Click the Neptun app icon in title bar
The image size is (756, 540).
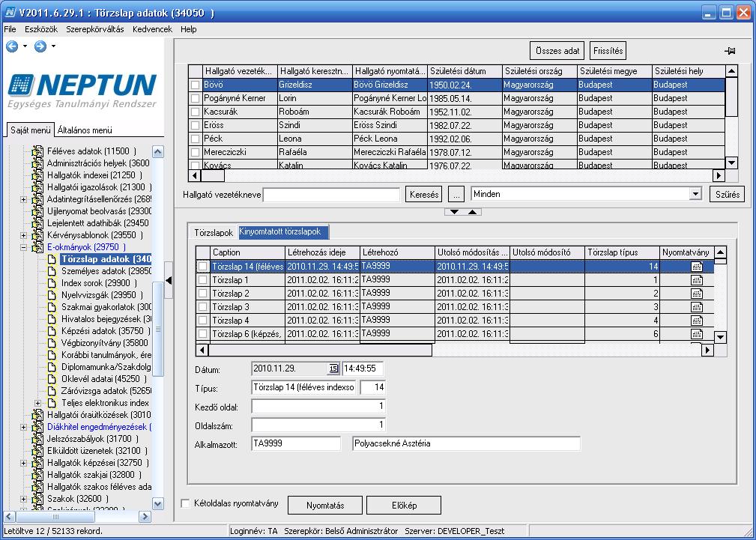(9, 13)
